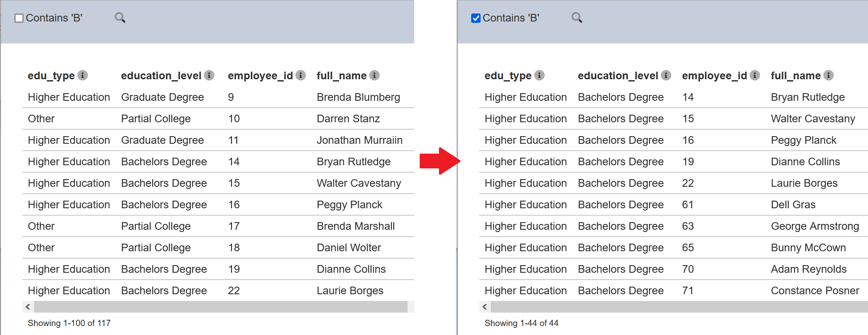The width and height of the screenshot is (868, 335).
Task: Click search magnifier icon in left panel
Action: click(120, 17)
